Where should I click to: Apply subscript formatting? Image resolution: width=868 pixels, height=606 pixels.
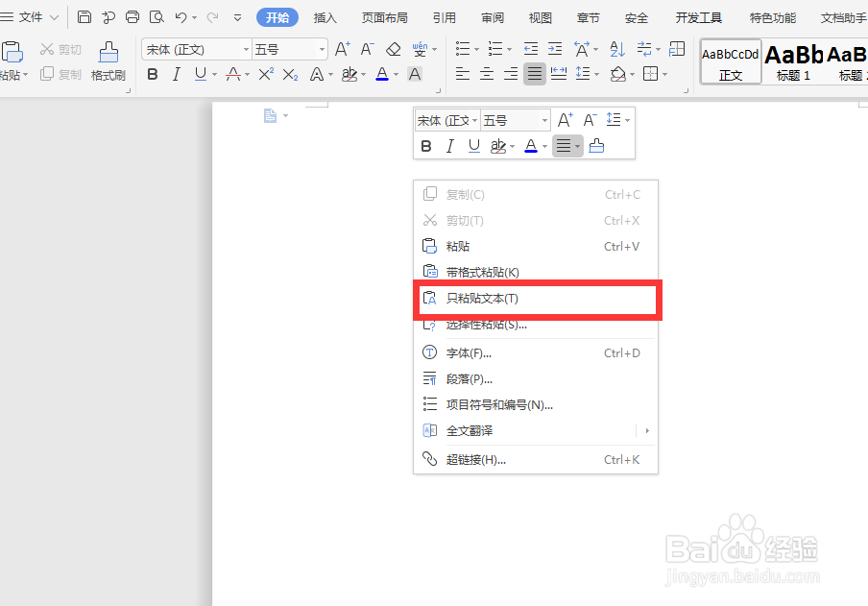[290, 74]
